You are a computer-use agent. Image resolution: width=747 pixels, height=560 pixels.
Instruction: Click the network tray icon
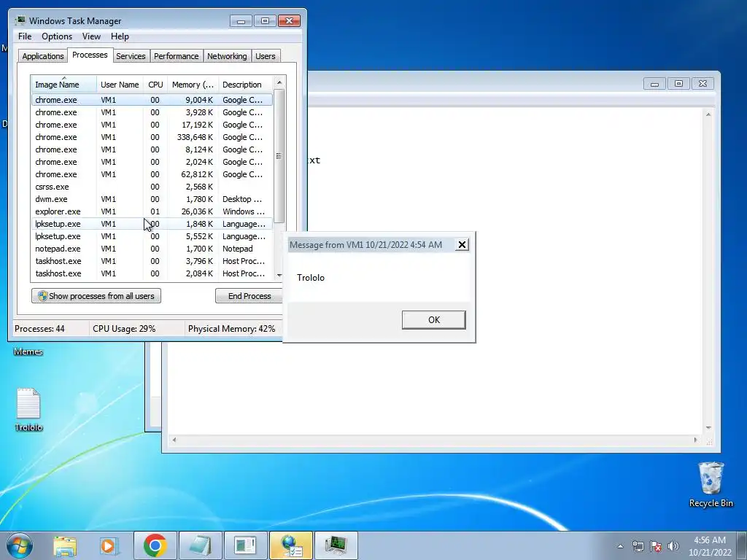click(638, 546)
